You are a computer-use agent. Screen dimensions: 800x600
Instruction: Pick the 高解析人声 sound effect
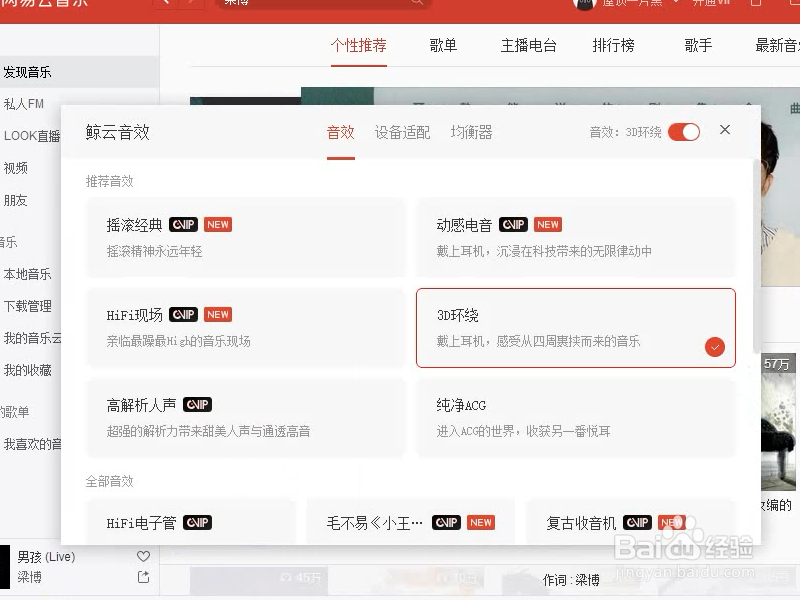click(x=246, y=418)
